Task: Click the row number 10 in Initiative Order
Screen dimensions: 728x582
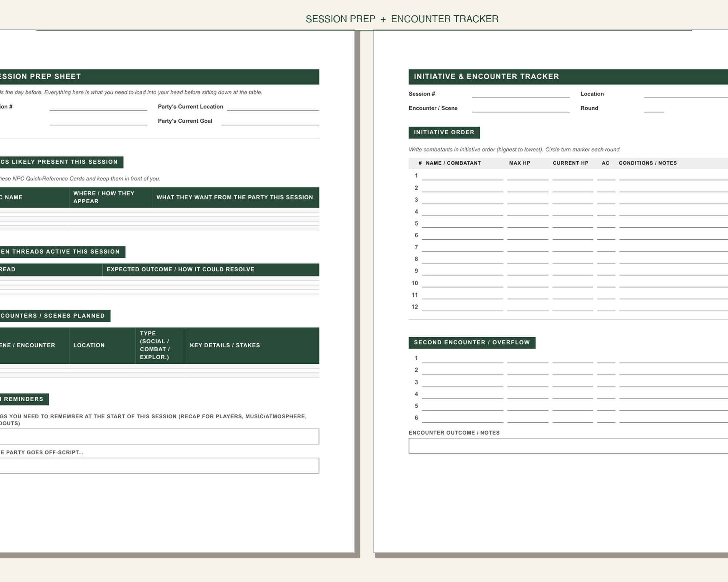Action: click(415, 283)
